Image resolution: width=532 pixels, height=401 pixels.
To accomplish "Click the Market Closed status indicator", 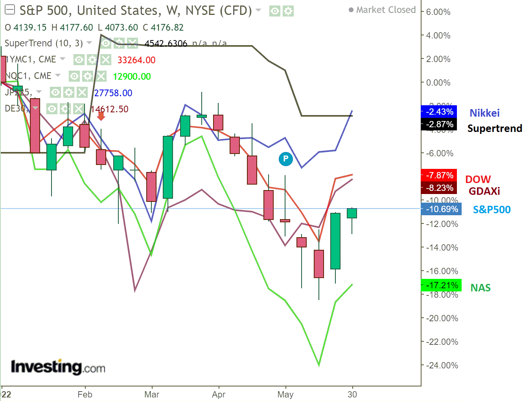I will [x=382, y=10].
